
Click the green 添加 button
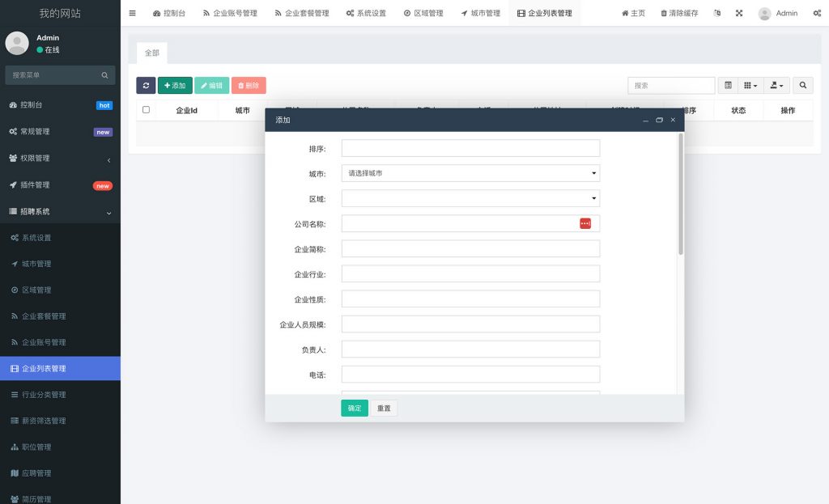tap(176, 85)
